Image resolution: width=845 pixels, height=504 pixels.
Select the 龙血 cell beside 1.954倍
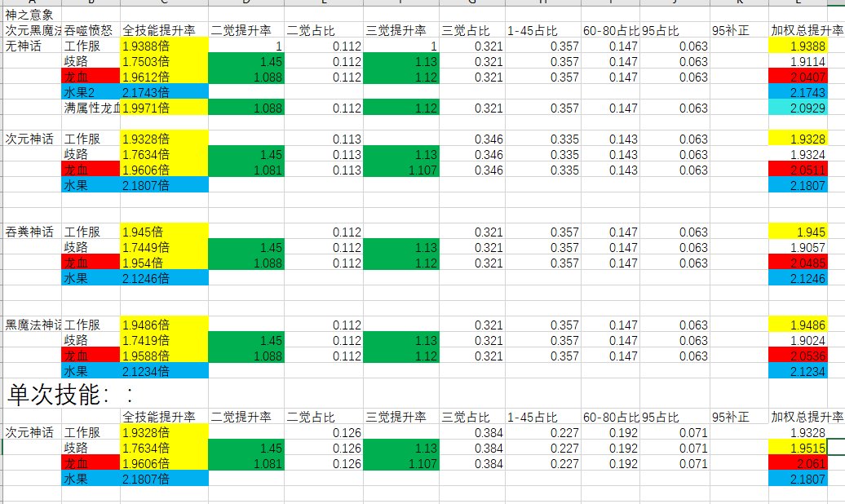point(91,263)
